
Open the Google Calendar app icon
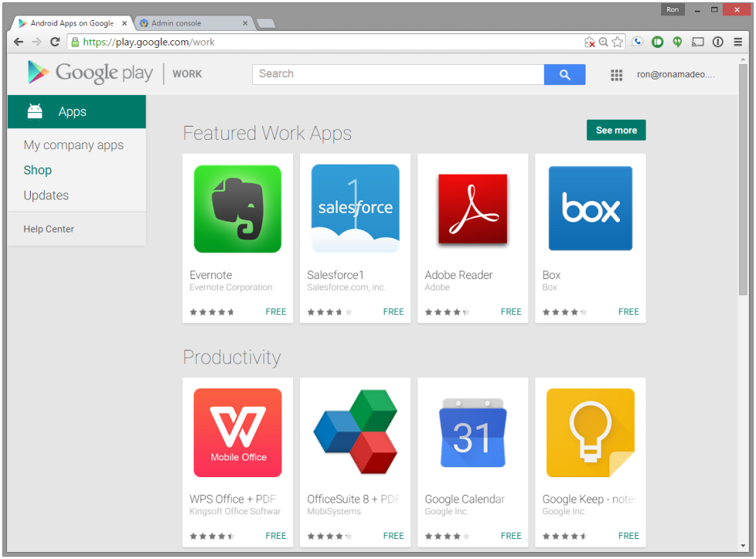[x=472, y=432]
